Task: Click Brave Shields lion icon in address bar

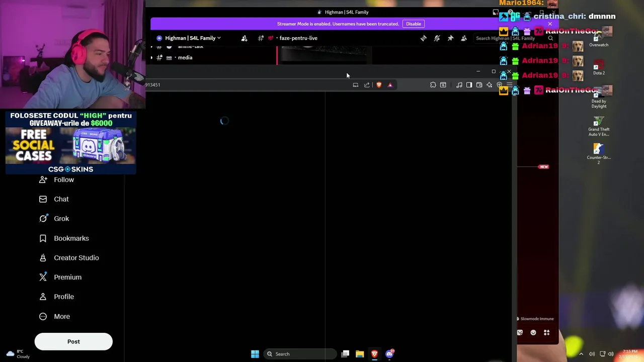Action: [x=379, y=85]
